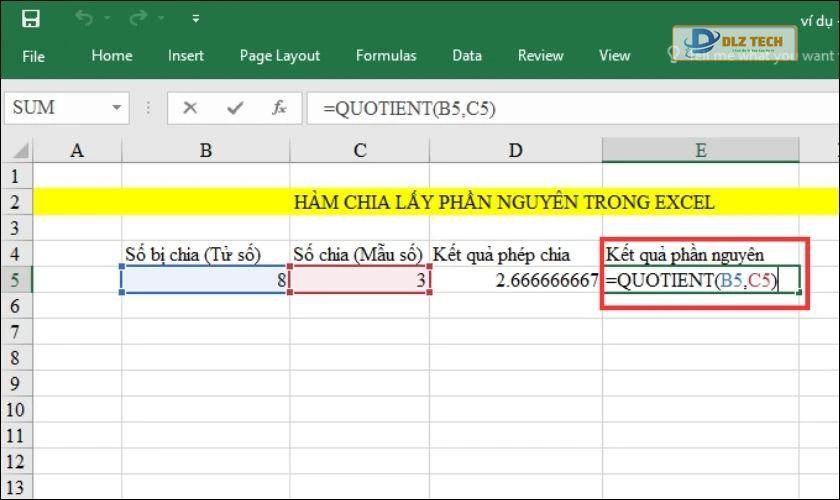Open the Redo history dropdown arrow
Viewport: 840px width, 500px height.
(x=161, y=18)
